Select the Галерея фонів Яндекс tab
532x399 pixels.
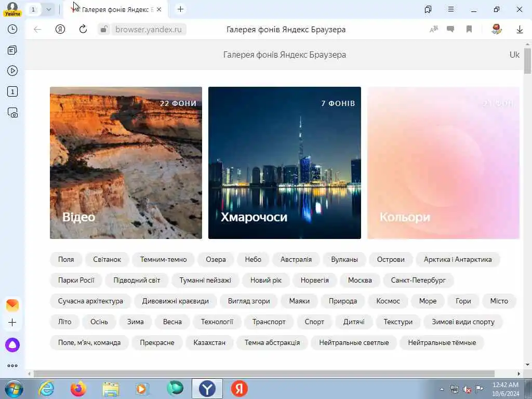pos(115,9)
